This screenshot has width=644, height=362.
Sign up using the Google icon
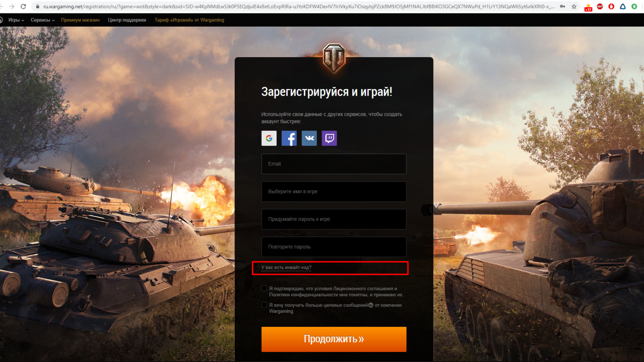(269, 138)
